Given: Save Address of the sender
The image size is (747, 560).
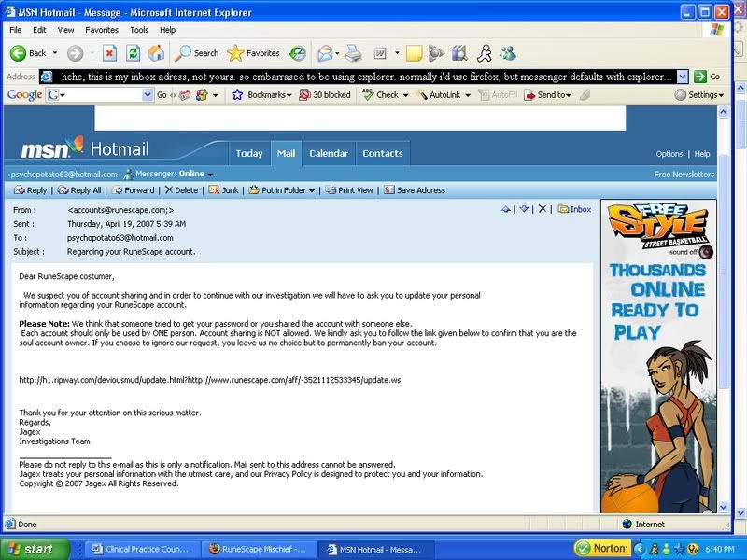Looking at the screenshot, I should pos(415,190).
